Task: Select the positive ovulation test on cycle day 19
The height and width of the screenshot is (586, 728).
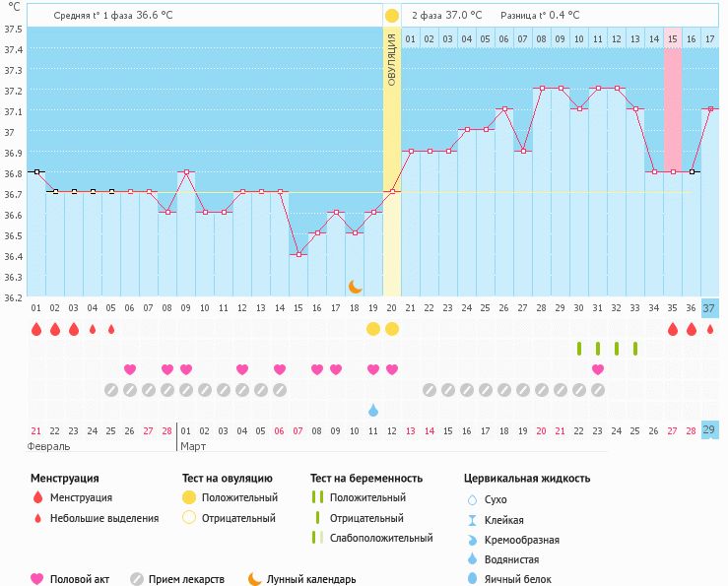Action: (x=373, y=329)
